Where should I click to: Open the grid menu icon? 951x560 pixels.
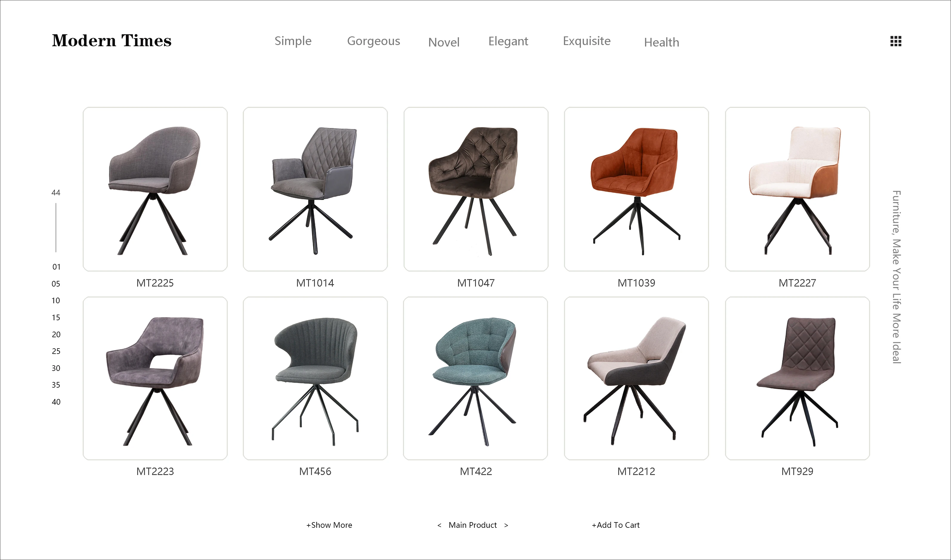[896, 41]
